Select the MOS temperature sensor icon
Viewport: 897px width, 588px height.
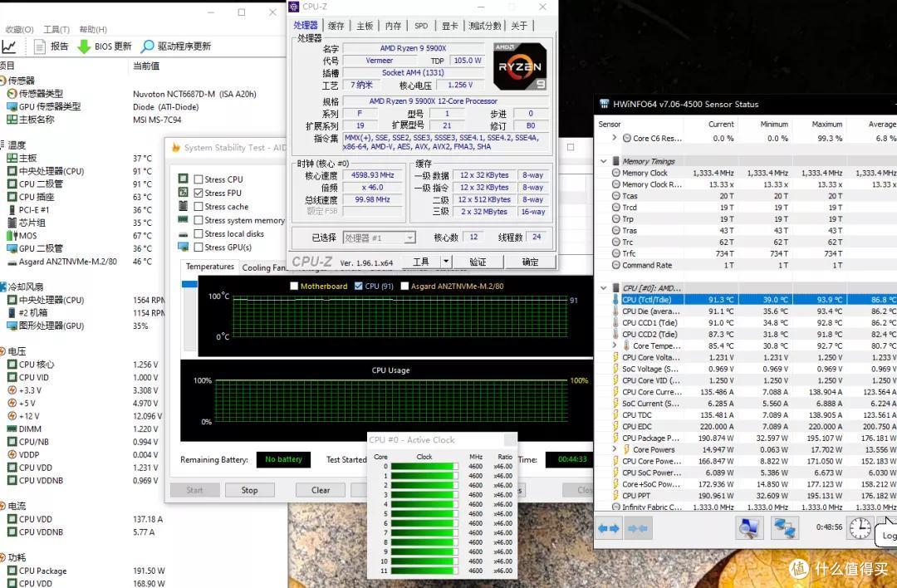tap(12, 236)
